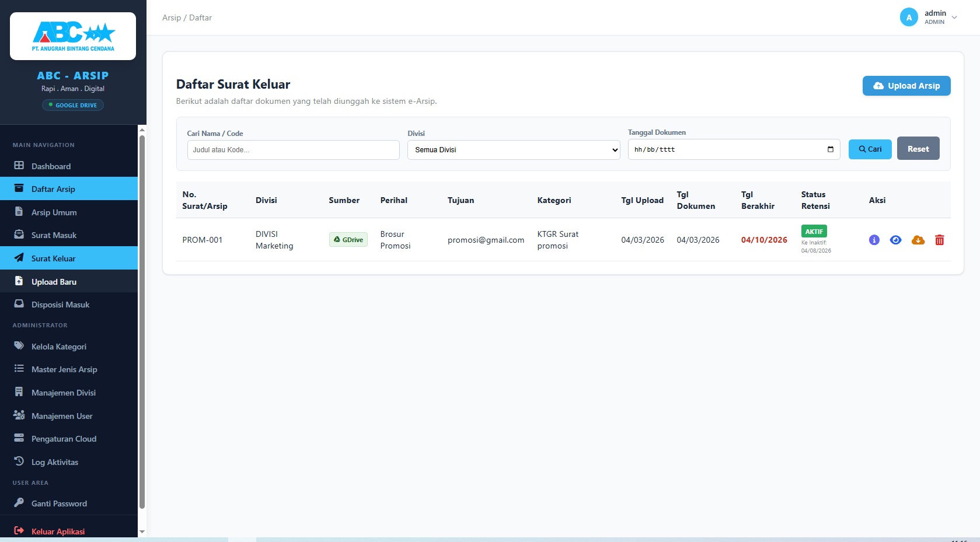Click Brosur Promosi in Perihal column
The width and height of the screenshot is (980, 542).
point(395,240)
